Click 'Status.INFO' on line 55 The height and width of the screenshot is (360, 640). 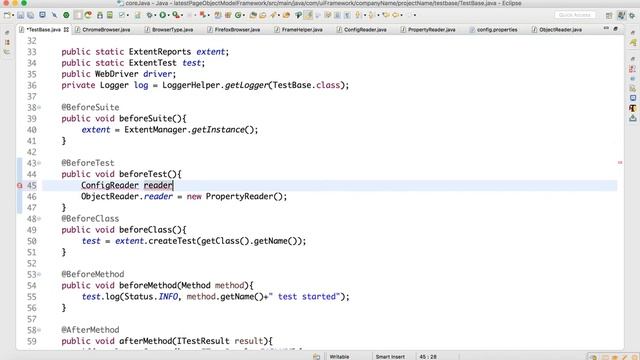[151, 297]
